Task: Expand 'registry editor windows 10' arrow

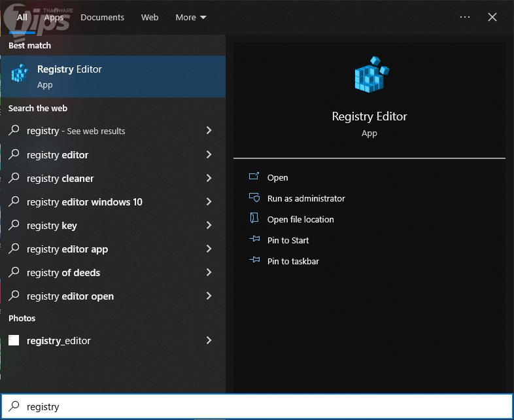Action: tap(209, 201)
